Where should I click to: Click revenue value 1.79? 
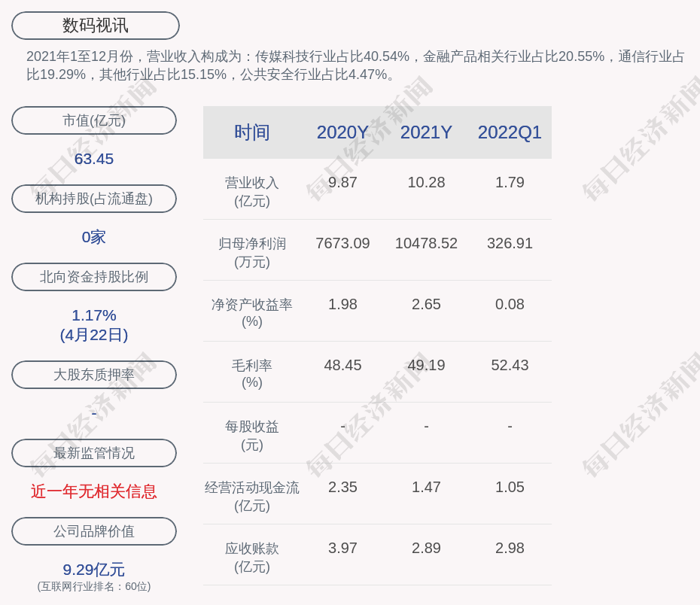510,183
